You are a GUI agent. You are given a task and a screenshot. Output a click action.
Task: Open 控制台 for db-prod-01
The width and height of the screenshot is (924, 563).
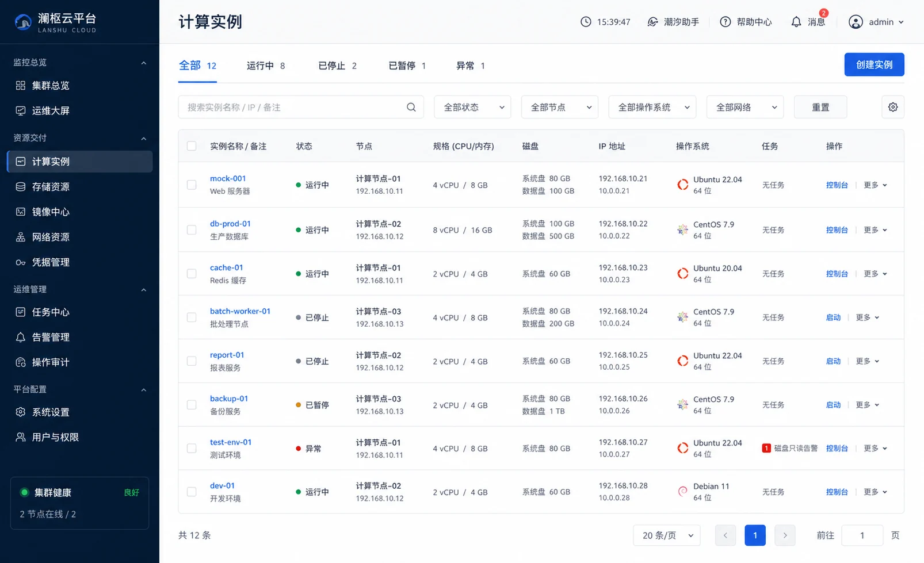pos(837,230)
